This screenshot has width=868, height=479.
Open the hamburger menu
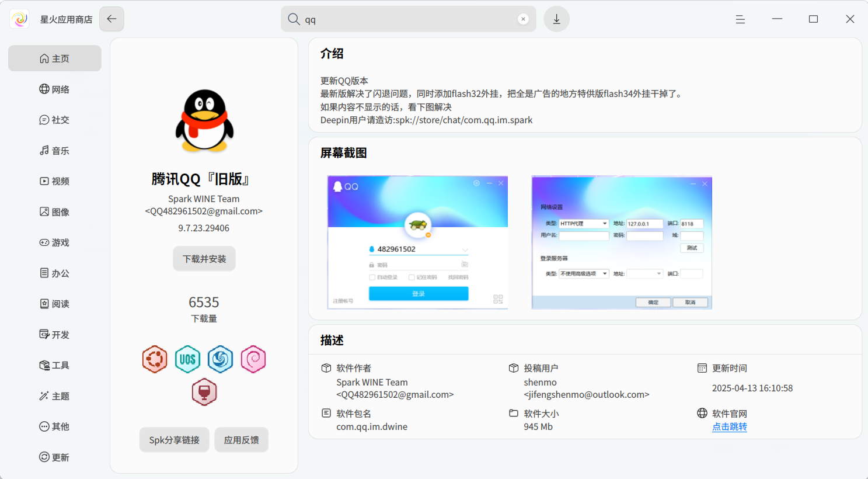(x=740, y=19)
